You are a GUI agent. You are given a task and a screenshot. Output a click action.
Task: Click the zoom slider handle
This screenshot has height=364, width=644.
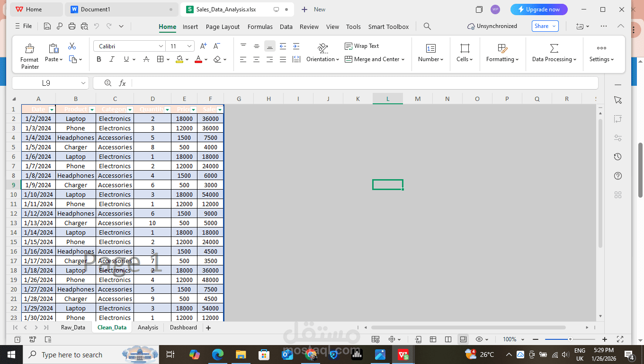570,339
